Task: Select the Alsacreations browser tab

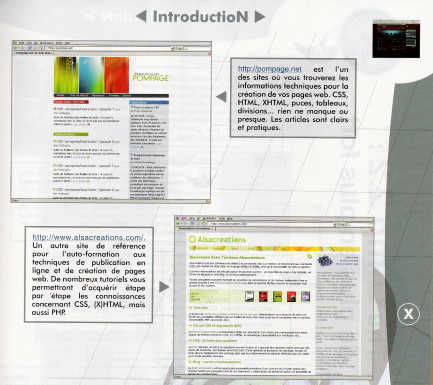Action: tap(194, 229)
